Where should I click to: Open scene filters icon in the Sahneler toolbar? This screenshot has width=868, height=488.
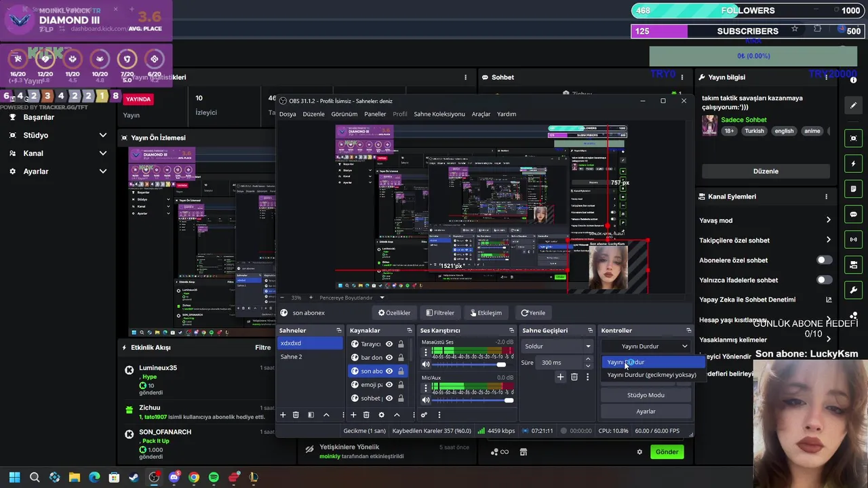(x=311, y=415)
